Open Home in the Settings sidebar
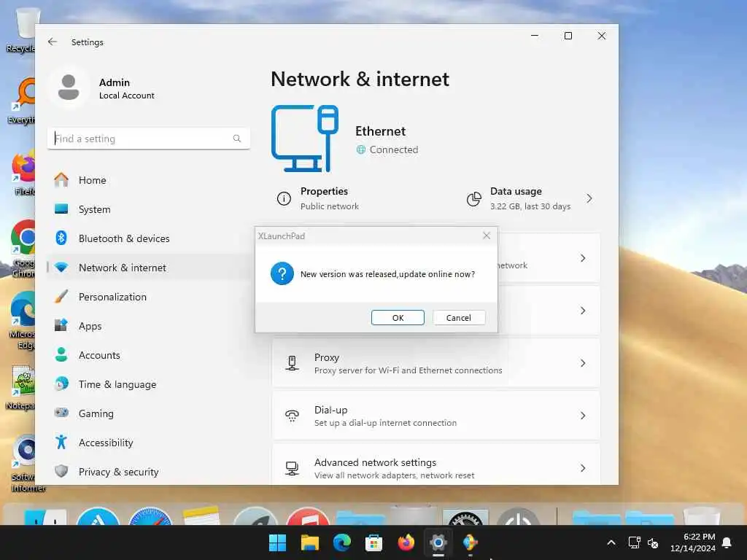This screenshot has height=560, width=747. 149,180
